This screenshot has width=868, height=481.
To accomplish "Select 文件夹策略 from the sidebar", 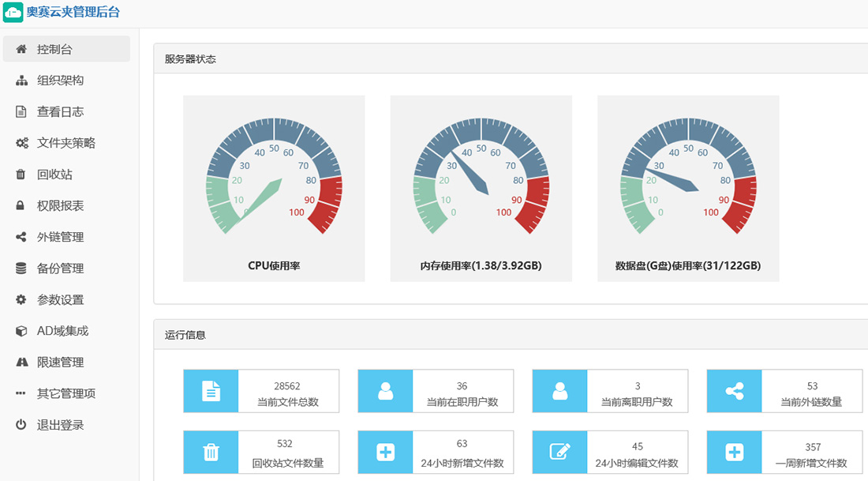I will click(x=66, y=143).
